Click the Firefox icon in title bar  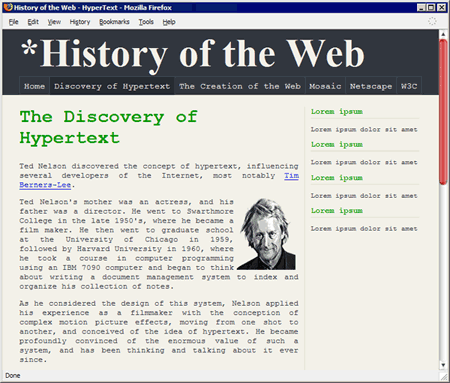8,7
